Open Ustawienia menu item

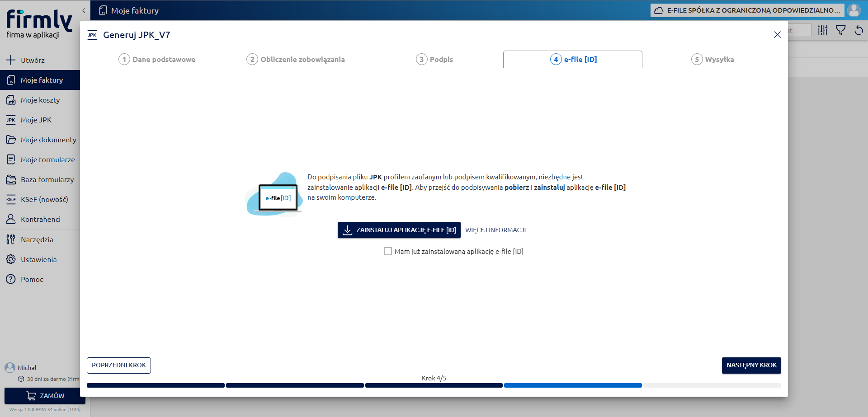40,259
